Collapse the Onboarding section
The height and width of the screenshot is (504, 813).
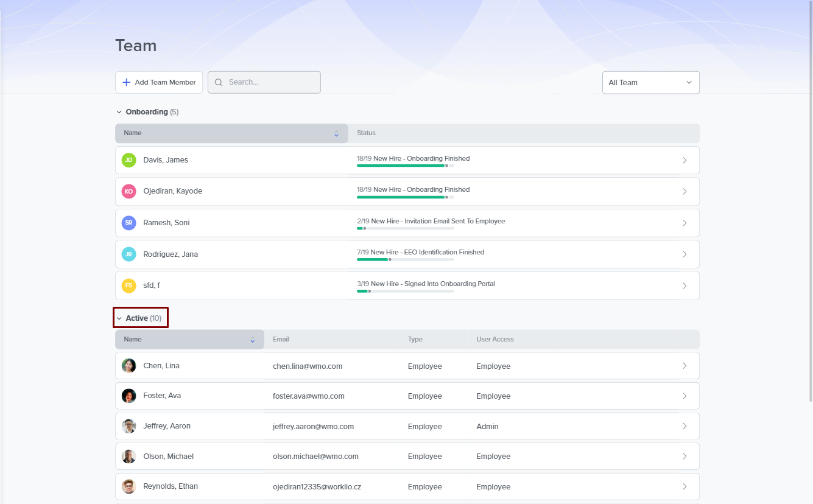119,112
